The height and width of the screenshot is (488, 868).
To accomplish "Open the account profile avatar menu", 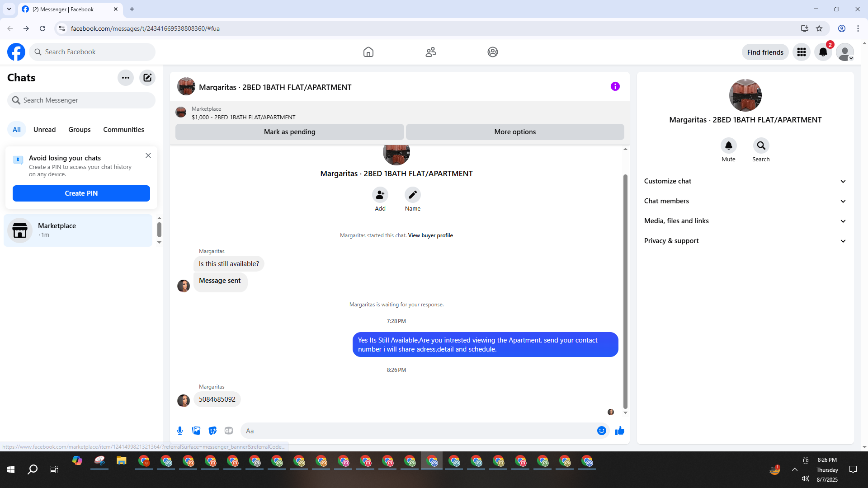I will [x=845, y=52].
